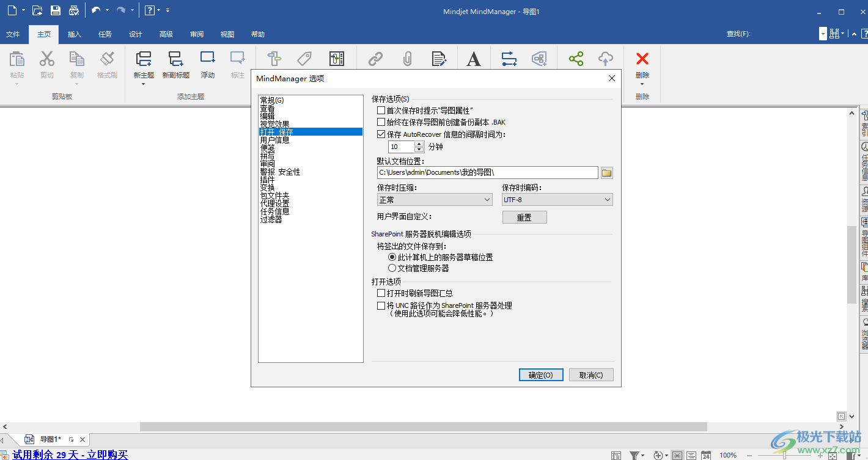Click the 复制 copy icon
This screenshot has height=460, width=868.
click(x=77, y=59)
